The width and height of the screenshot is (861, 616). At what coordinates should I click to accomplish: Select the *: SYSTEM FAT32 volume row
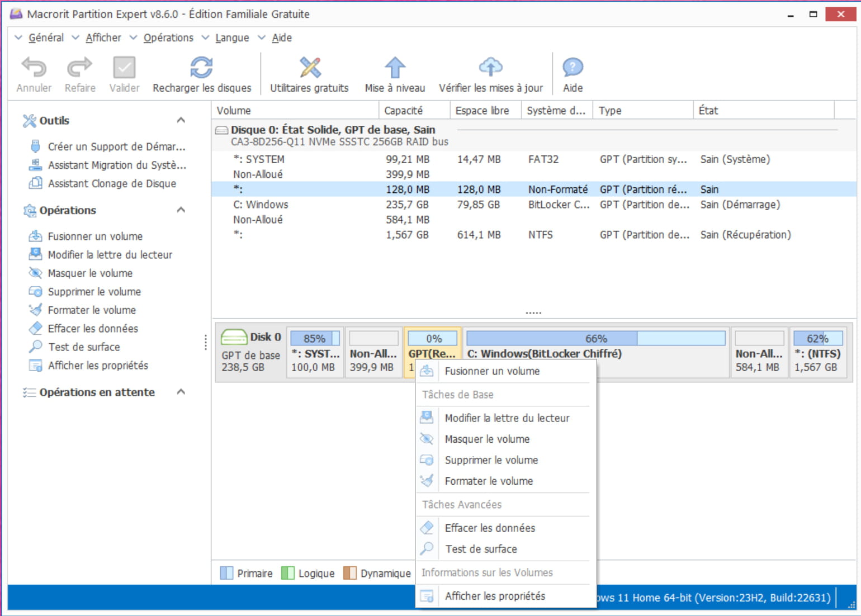(534, 159)
